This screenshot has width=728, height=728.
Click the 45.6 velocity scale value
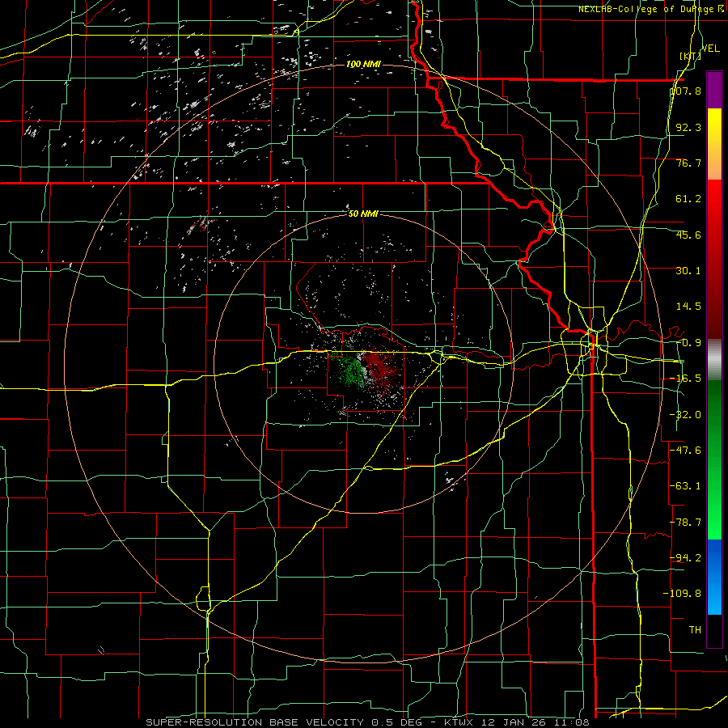click(x=688, y=235)
